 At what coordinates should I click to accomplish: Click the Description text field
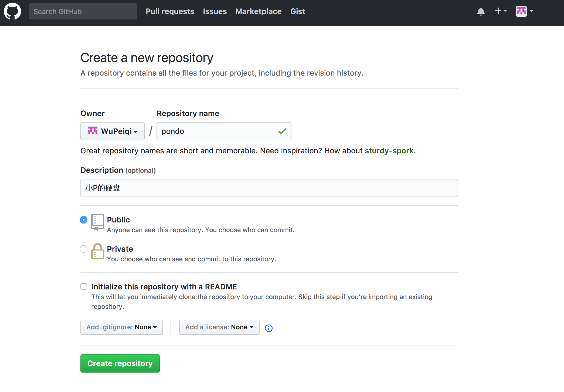pos(269,188)
